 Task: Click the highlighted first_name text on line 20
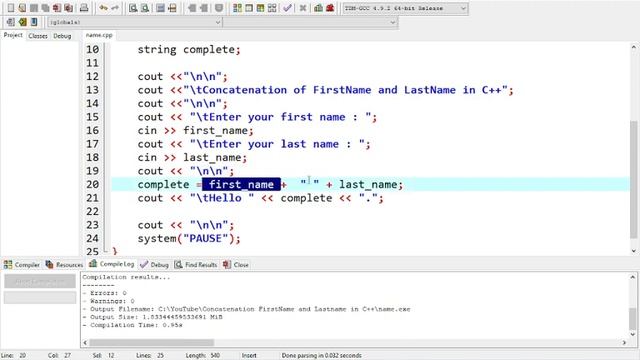[241, 184]
